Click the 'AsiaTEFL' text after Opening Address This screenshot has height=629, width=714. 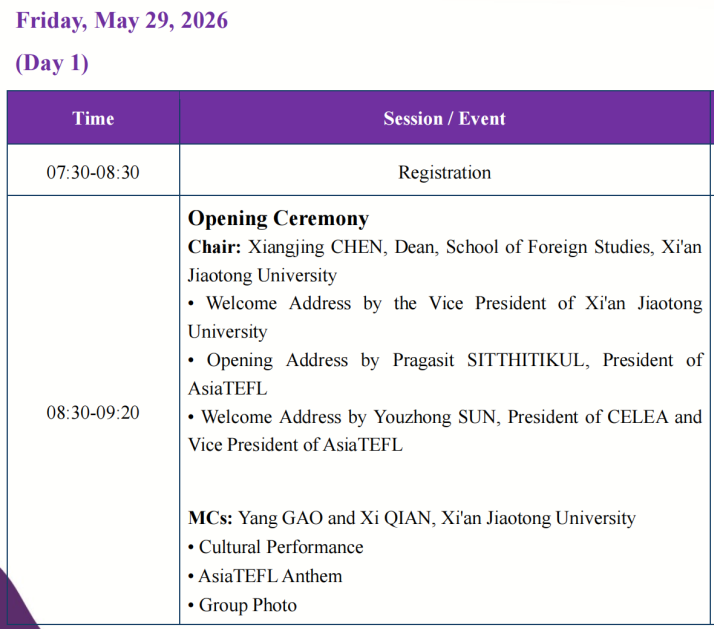[x=228, y=389]
